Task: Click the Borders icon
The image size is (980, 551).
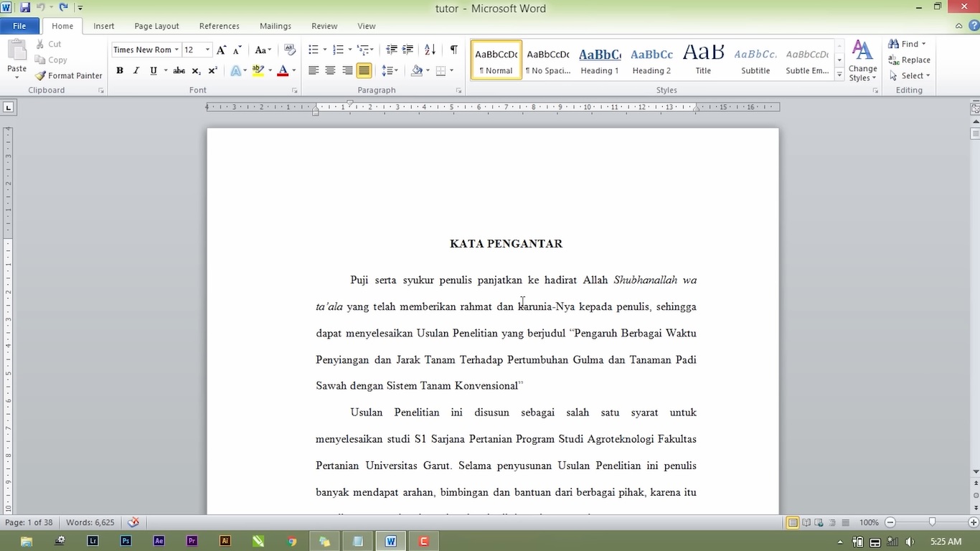Action: tap(440, 70)
